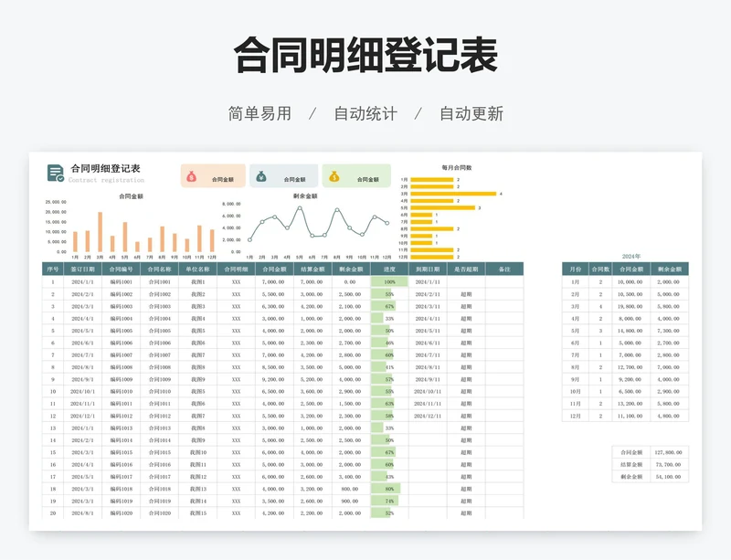Select the 结算金额 column header in main table
Image resolution: width=731 pixels, height=560 pixels.
pyautogui.click(x=313, y=269)
